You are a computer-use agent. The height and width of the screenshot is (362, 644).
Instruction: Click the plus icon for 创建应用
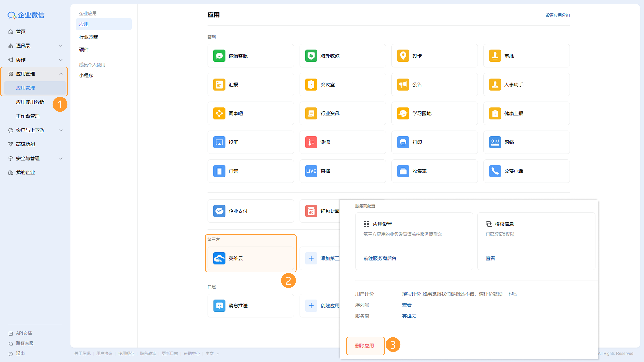tap(311, 305)
